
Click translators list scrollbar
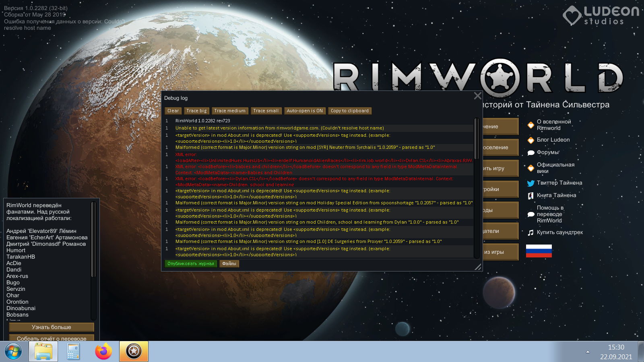[x=93, y=239]
